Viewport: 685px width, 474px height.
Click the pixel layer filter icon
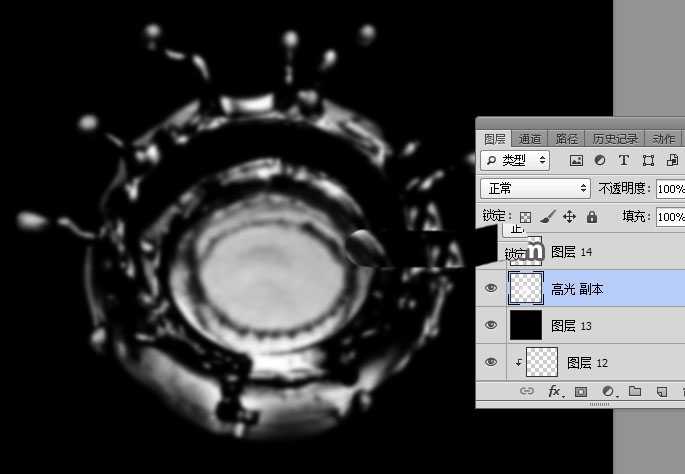coord(576,160)
